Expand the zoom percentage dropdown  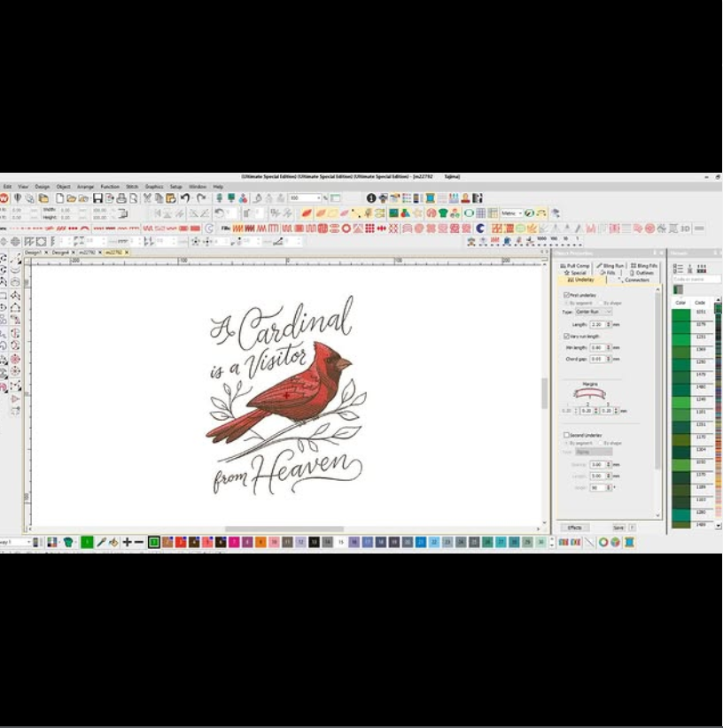click(x=319, y=198)
